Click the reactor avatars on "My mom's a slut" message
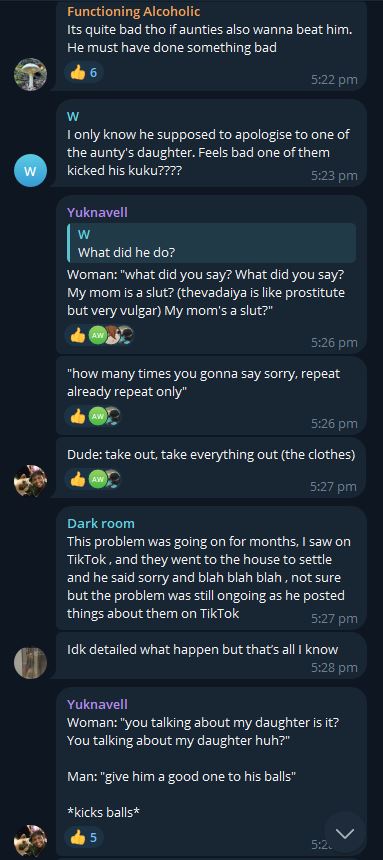 point(111,335)
